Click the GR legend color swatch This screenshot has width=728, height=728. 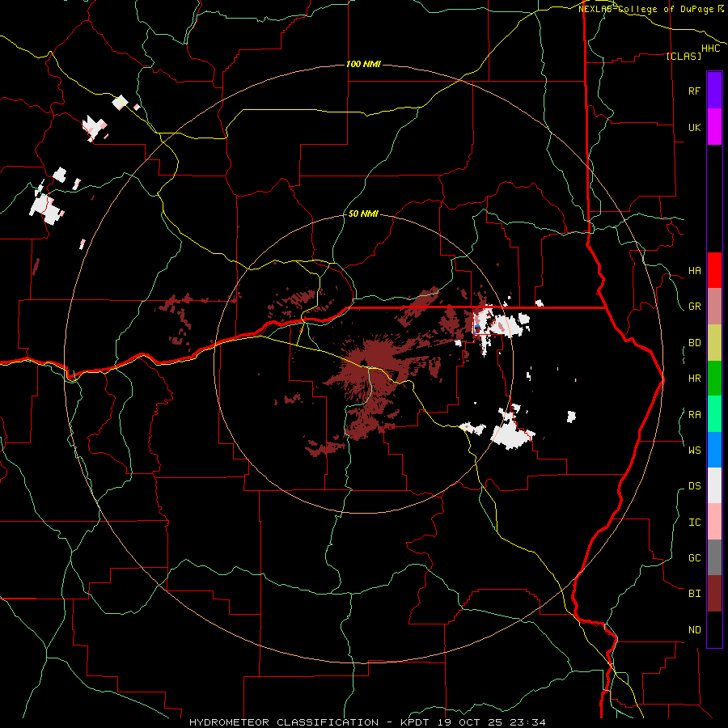714,307
